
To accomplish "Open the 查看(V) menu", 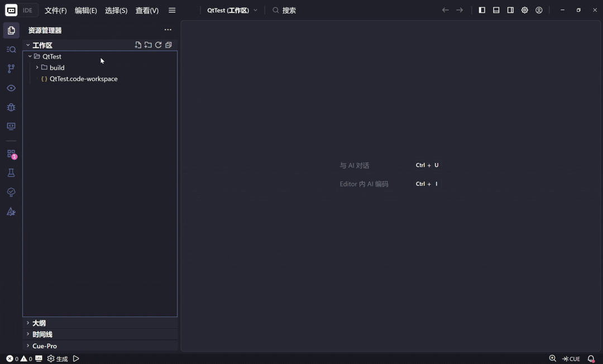I will [x=147, y=10].
